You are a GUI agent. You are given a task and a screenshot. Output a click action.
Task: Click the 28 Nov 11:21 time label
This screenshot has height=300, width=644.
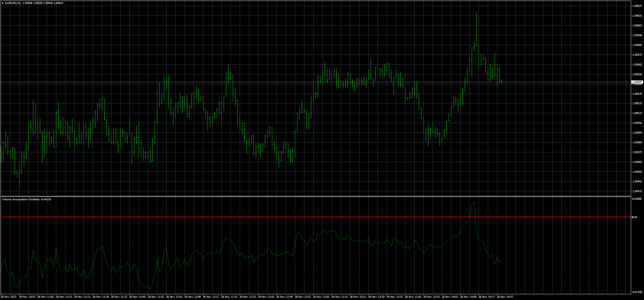[82, 297]
